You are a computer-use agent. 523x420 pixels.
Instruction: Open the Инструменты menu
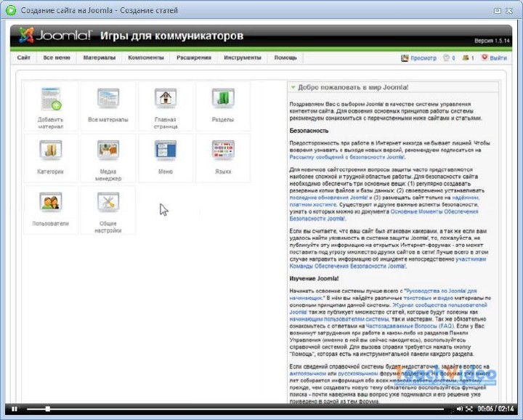coord(243,57)
